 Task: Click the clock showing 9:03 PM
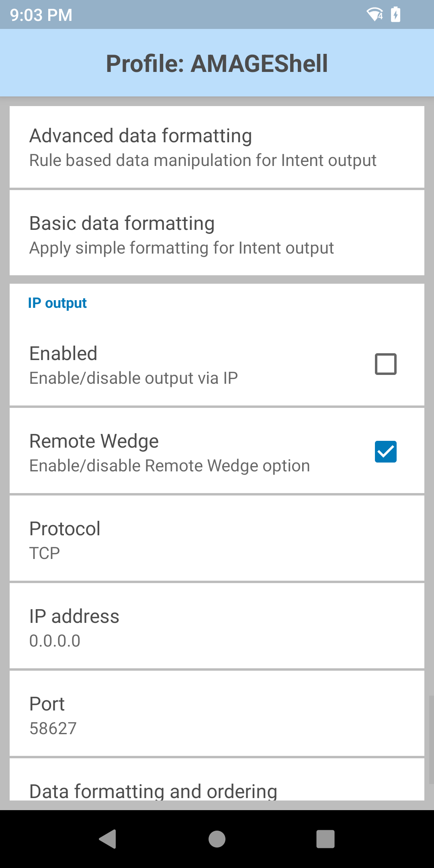(x=41, y=15)
